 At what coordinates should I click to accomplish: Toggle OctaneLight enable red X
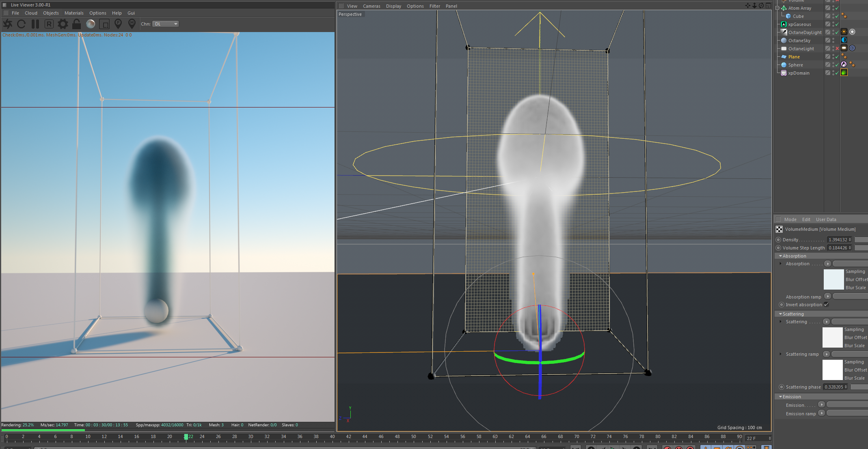(837, 48)
